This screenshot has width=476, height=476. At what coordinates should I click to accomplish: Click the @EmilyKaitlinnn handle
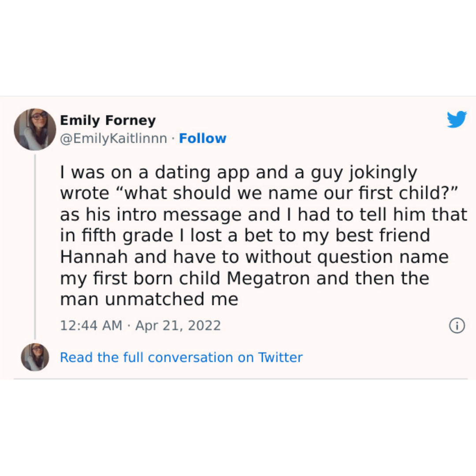coord(113,138)
